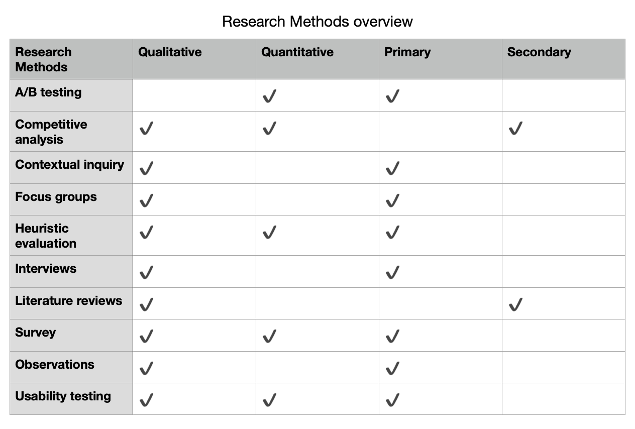
Task: Click the Focus groups Primary checkmark
Action: (x=392, y=200)
